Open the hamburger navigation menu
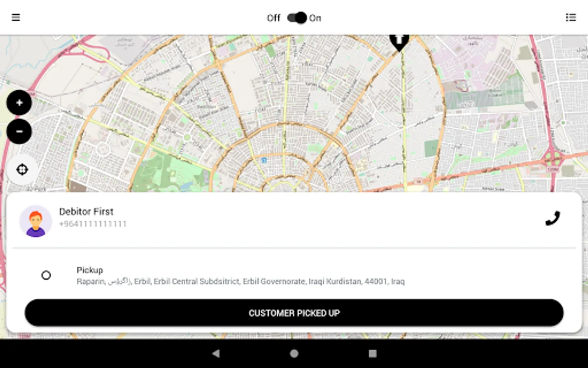This screenshot has height=368, width=588. (16, 18)
